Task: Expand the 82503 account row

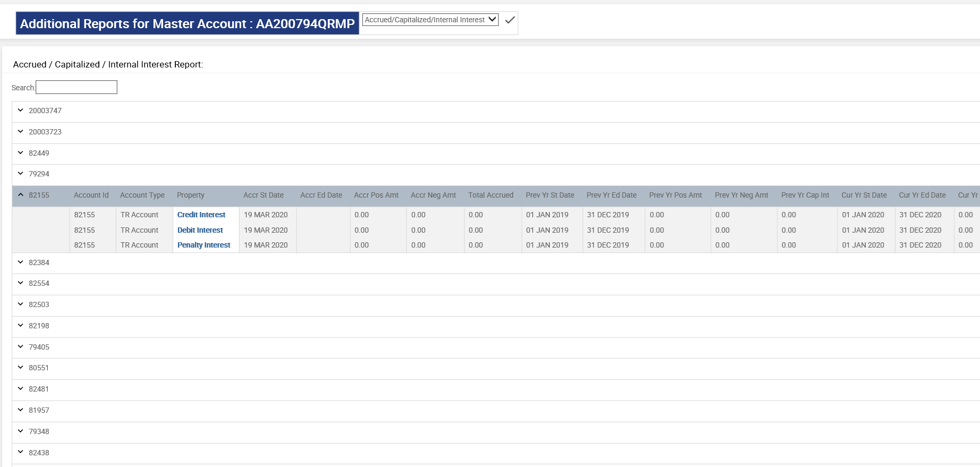Action: (21, 304)
